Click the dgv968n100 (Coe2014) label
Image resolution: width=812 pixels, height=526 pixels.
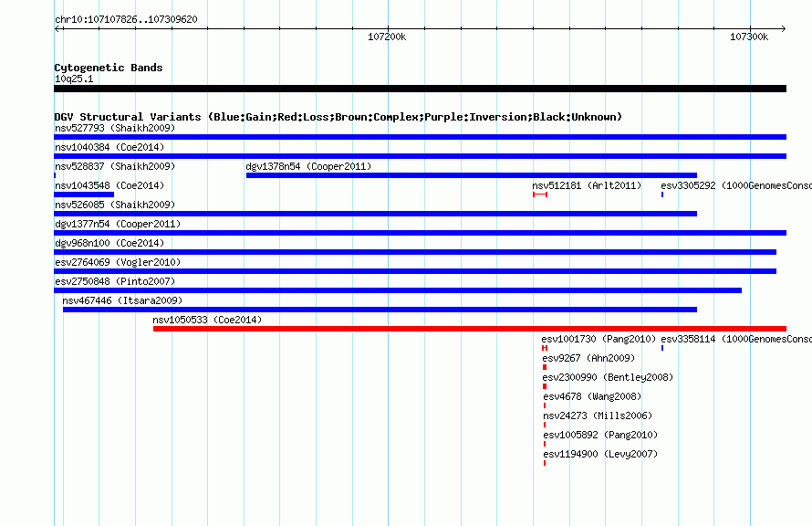click(x=109, y=243)
